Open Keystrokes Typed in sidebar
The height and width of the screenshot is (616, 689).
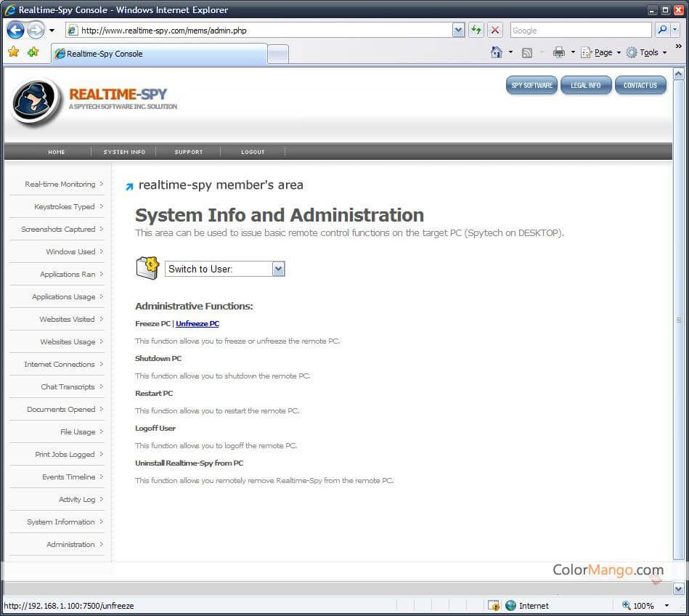64,206
